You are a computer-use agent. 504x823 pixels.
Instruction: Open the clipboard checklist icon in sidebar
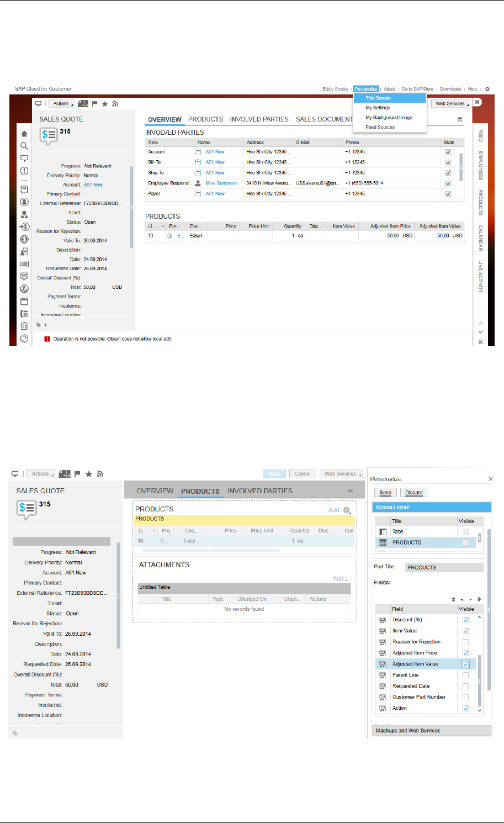pyautogui.click(x=24, y=326)
